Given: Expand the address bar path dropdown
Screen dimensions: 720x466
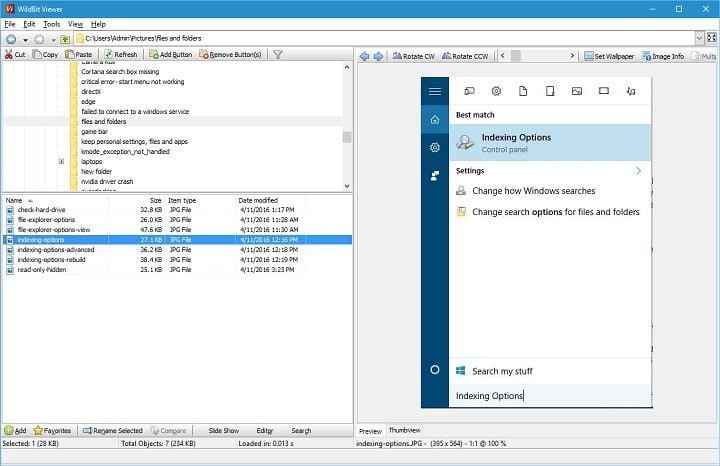Looking at the screenshot, I should (699, 38).
